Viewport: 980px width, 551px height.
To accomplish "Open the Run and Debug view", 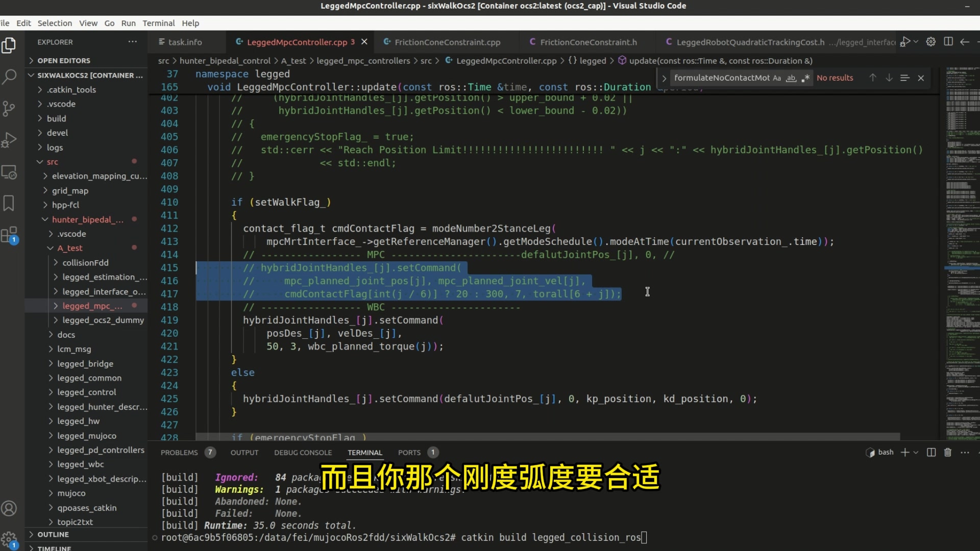I will click(10, 140).
